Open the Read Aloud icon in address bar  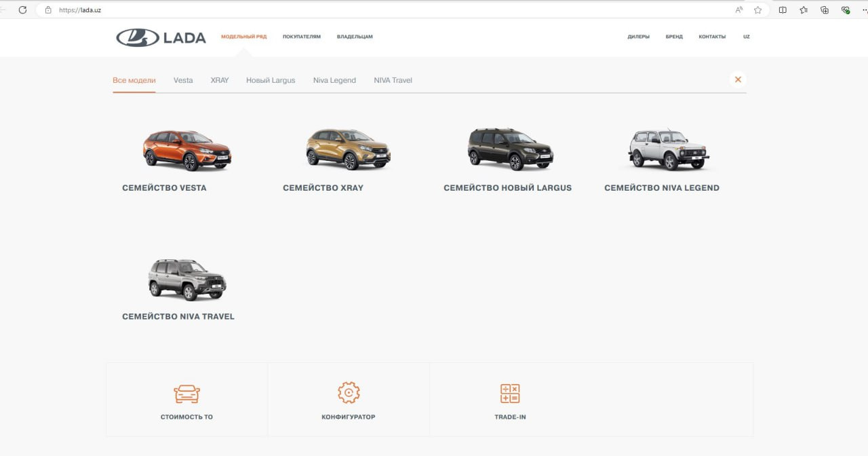point(739,10)
